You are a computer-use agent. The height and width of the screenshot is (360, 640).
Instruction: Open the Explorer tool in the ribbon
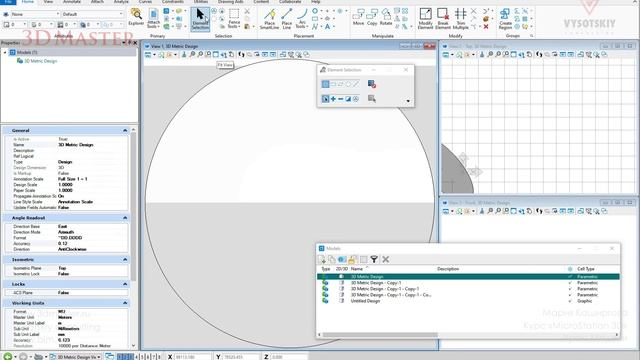click(x=136, y=17)
